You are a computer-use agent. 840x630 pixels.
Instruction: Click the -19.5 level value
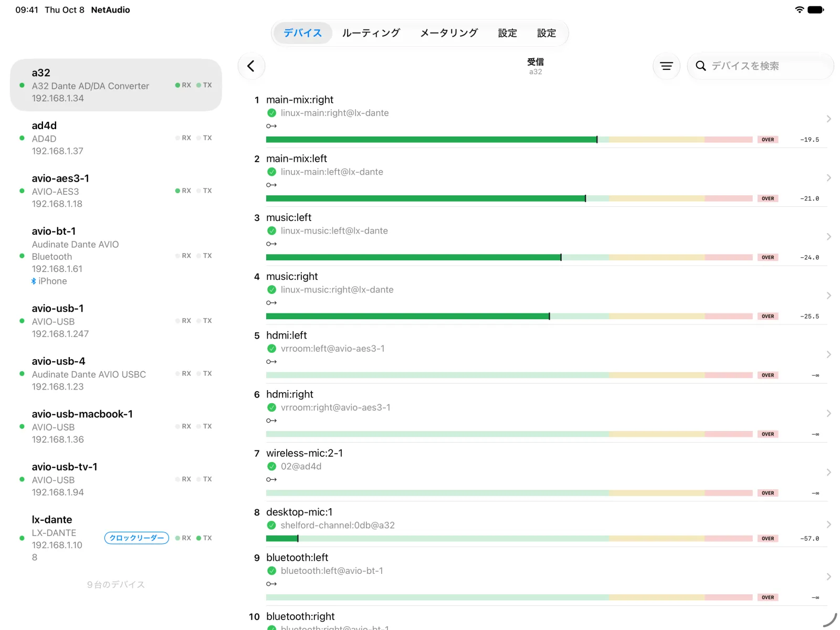pyautogui.click(x=810, y=140)
